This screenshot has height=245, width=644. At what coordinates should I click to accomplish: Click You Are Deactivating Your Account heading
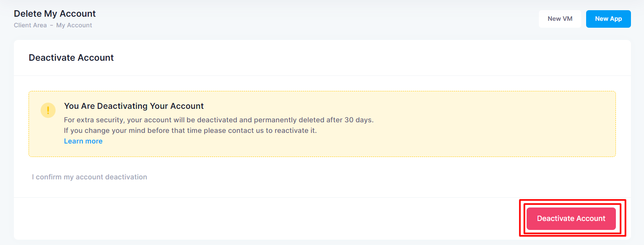click(x=134, y=106)
